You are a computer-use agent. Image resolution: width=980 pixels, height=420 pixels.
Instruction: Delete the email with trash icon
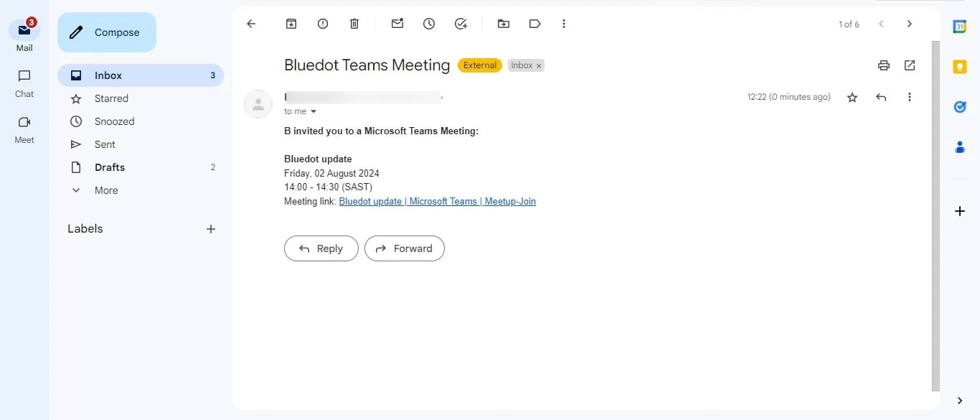[354, 24]
